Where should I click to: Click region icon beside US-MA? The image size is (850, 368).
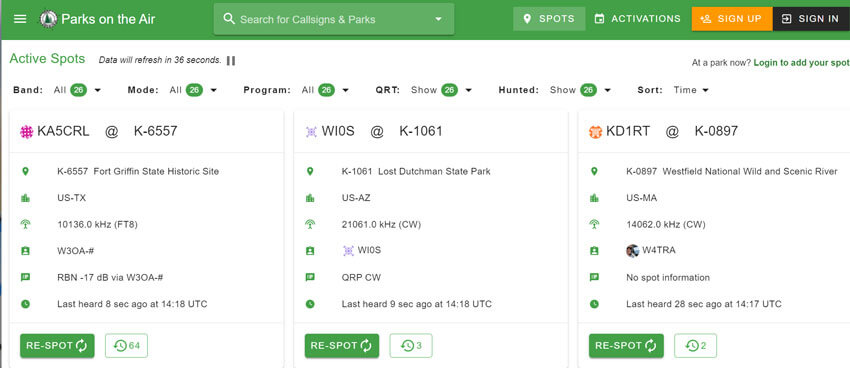[x=594, y=198]
